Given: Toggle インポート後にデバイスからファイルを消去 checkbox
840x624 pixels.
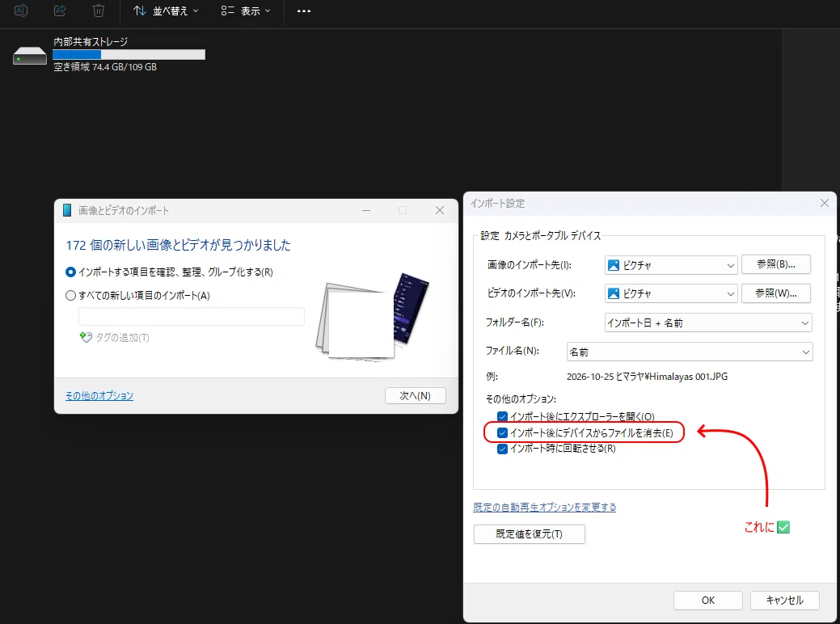Looking at the screenshot, I should [x=502, y=432].
